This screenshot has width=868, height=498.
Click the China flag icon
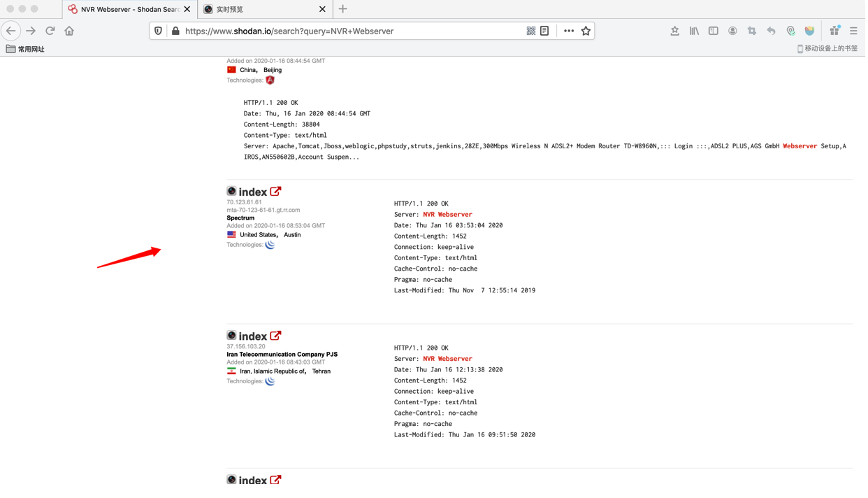[231, 70]
